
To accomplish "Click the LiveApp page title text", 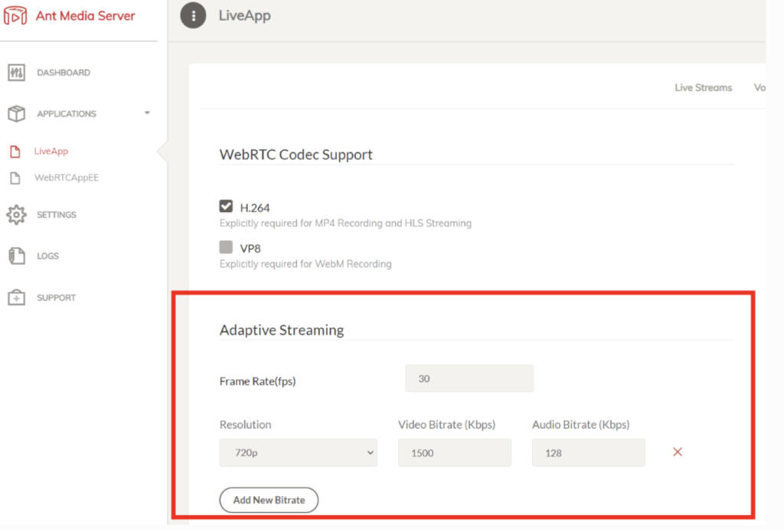I will (x=244, y=15).
